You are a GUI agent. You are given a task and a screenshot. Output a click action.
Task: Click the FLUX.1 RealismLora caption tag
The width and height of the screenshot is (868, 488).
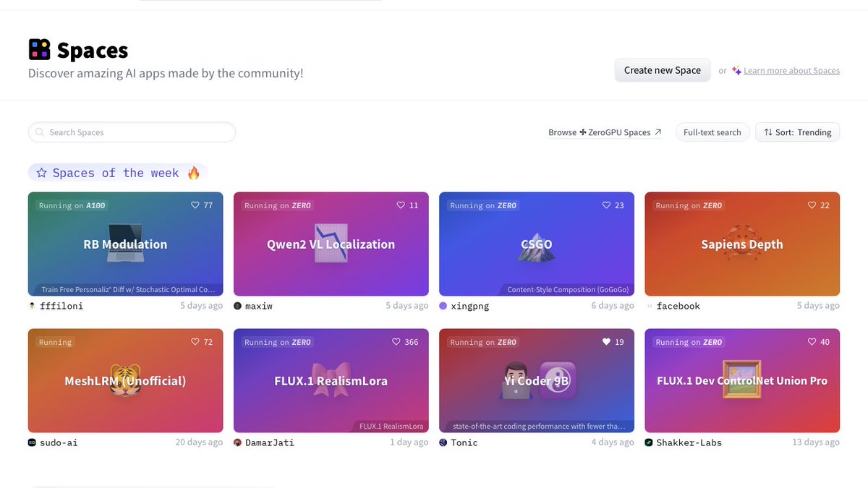391,426
